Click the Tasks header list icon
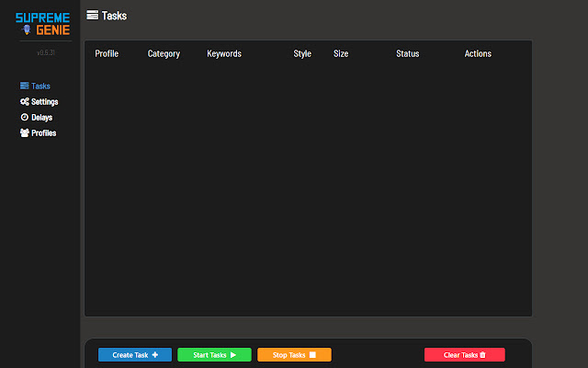Image resolution: width=588 pixels, height=368 pixels. [x=92, y=16]
